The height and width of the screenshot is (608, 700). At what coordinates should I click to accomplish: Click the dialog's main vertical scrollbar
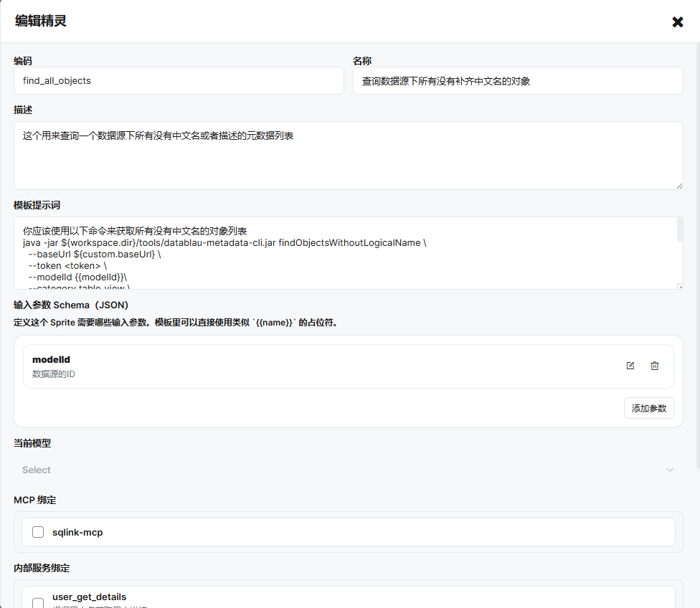pos(698,256)
